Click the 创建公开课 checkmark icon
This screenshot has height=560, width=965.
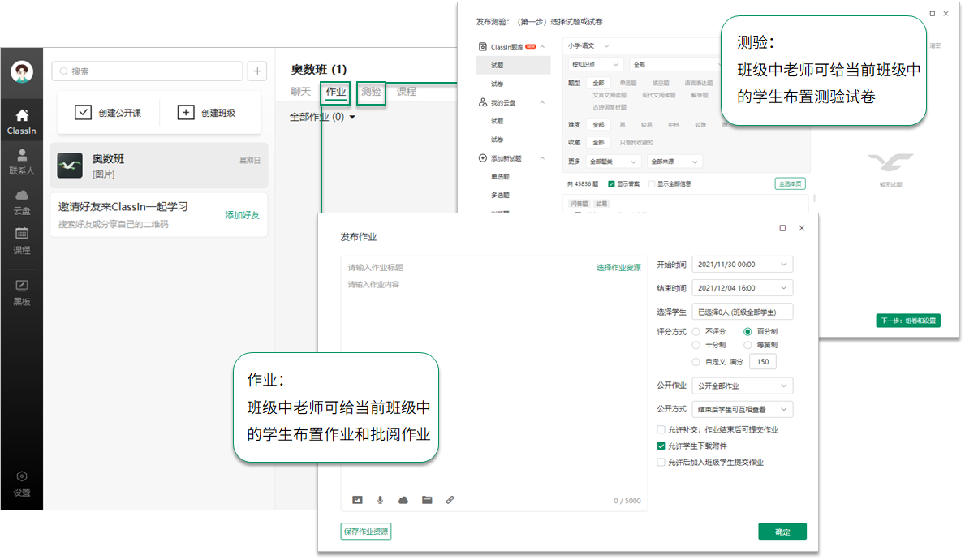click(83, 112)
